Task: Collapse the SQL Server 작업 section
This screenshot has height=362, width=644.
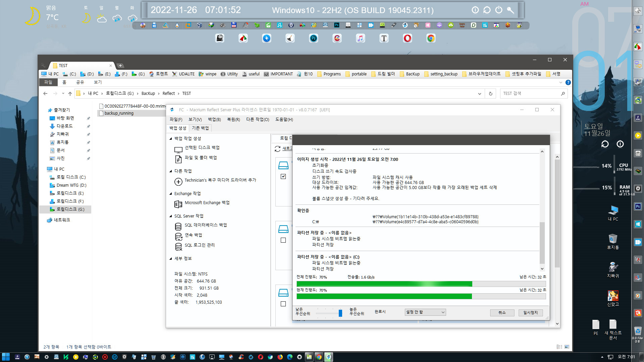Action: pyautogui.click(x=171, y=216)
